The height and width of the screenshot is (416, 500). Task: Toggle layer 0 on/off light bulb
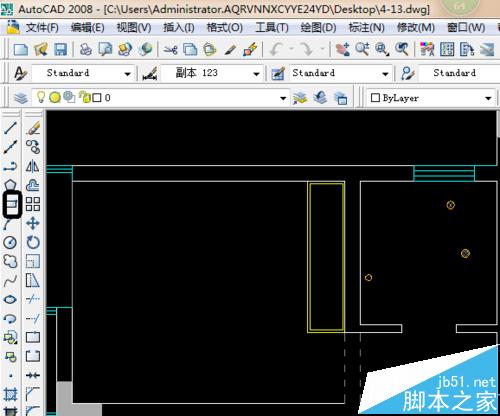coord(41,97)
